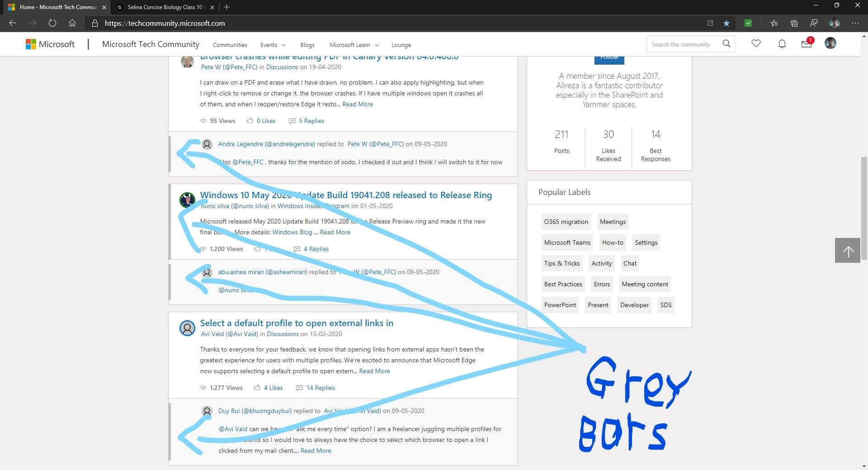868x470 pixels.
Task: Add this page to favorites with the star
Action: click(726, 23)
